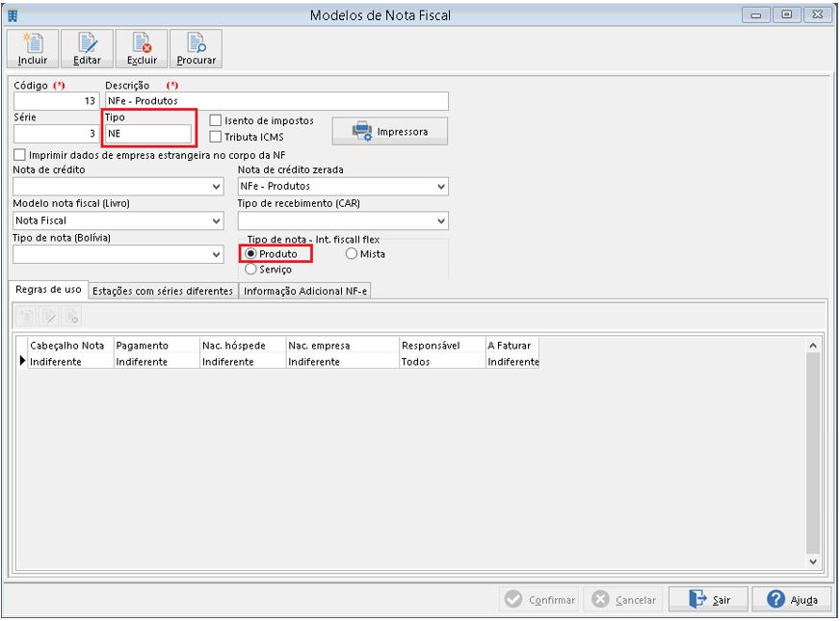
Task: Click Indiferente cell under A Faturar
Action: (512, 361)
